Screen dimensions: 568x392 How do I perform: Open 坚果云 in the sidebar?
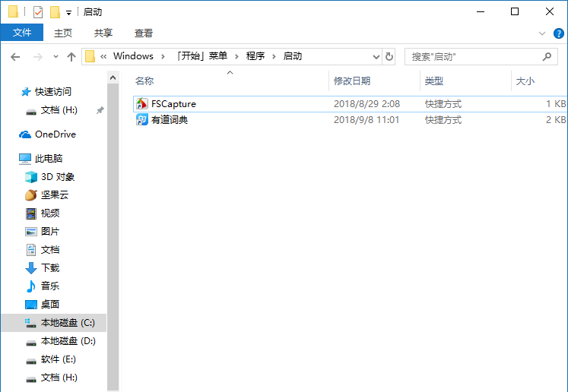coord(54,195)
